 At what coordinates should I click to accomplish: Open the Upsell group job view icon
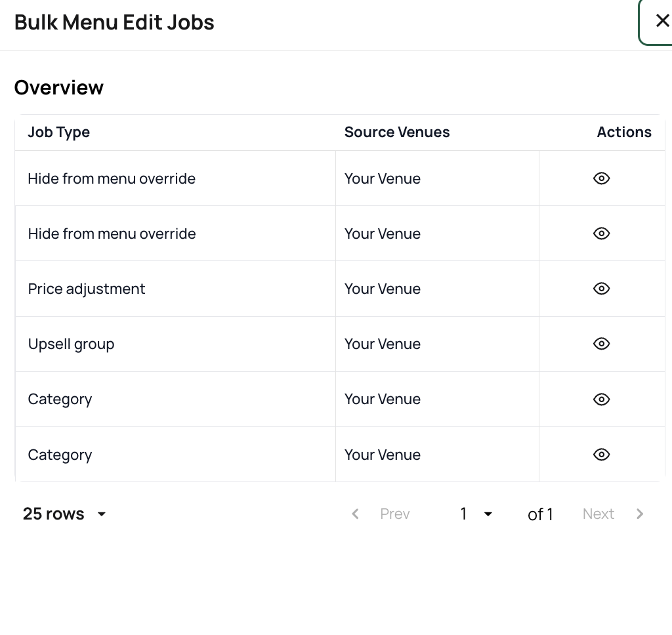click(601, 344)
